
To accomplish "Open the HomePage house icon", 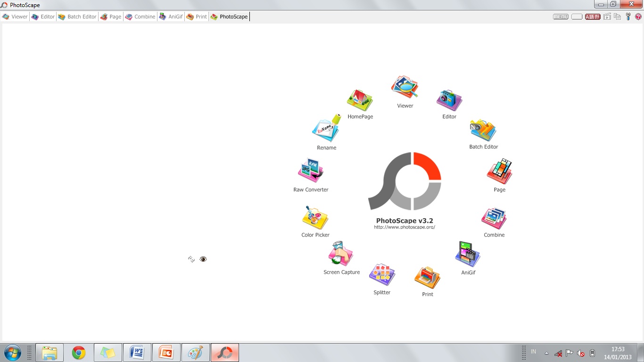I will [360, 100].
